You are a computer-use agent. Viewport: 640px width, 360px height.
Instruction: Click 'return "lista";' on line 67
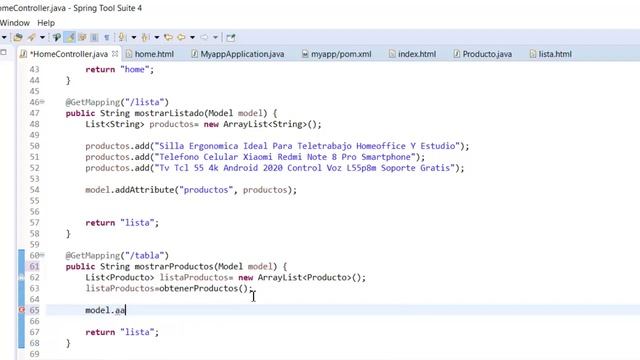[122, 332]
